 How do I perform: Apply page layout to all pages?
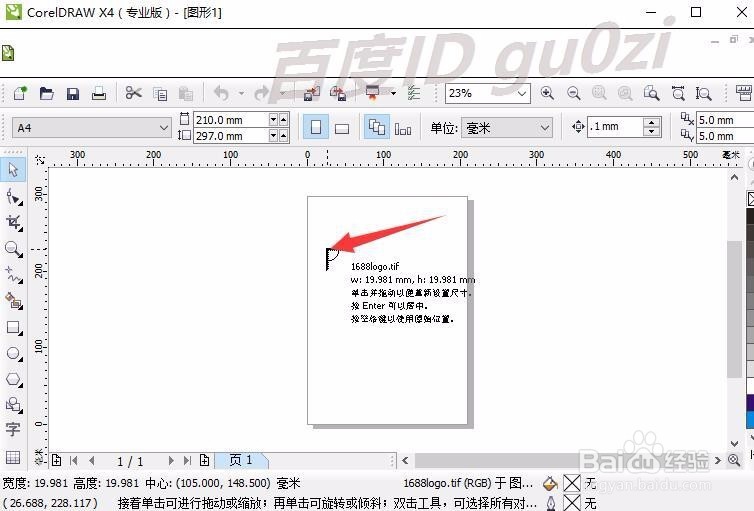(x=377, y=127)
